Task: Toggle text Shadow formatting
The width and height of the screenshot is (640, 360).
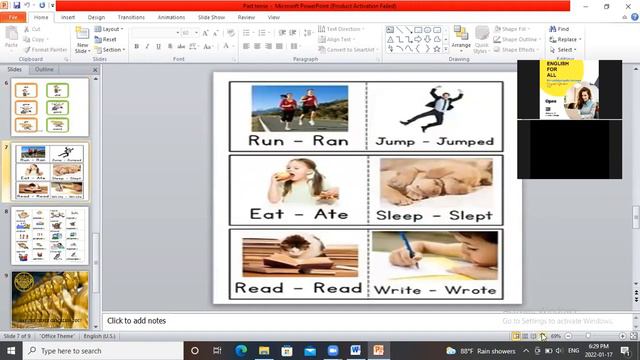Action: 170,47
